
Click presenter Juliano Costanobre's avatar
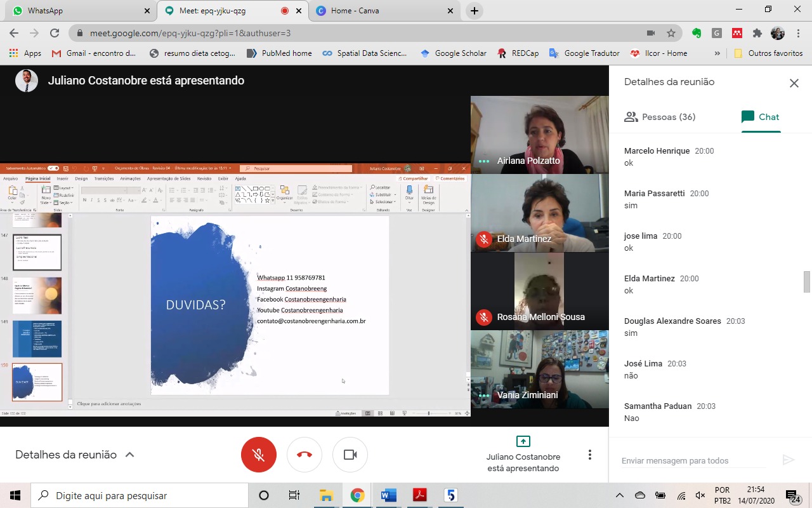click(x=27, y=81)
